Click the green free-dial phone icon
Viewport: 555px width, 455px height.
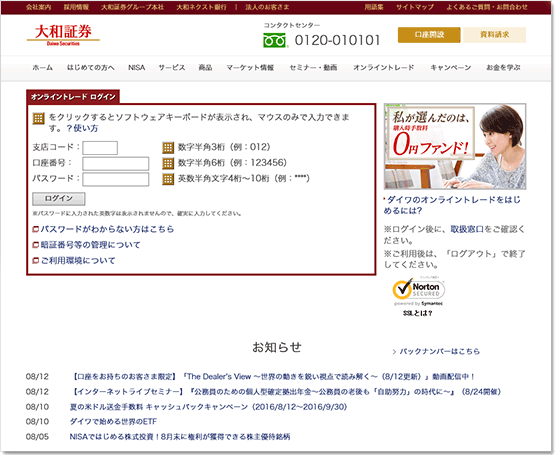point(274,40)
